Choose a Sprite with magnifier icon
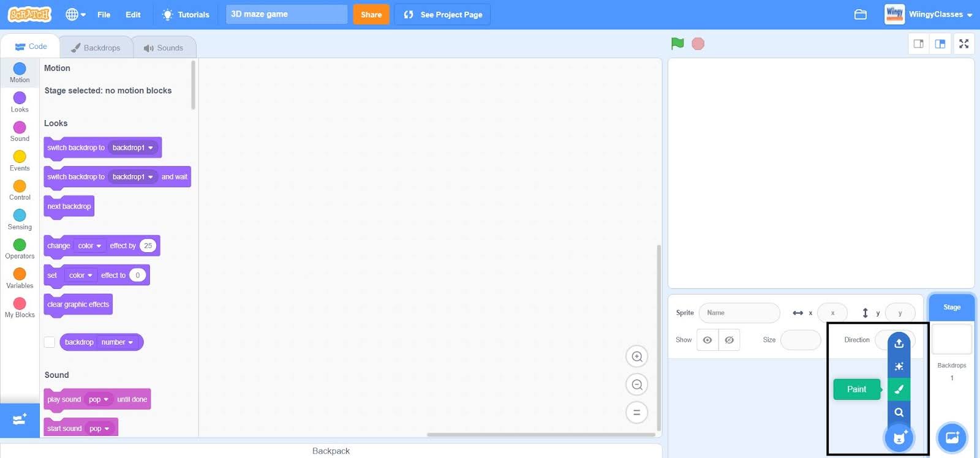 (x=899, y=412)
